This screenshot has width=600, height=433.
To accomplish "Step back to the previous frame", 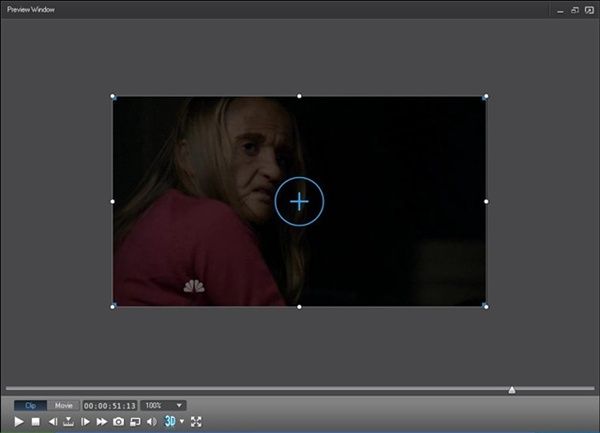I will pyautogui.click(x=53, y=422).
